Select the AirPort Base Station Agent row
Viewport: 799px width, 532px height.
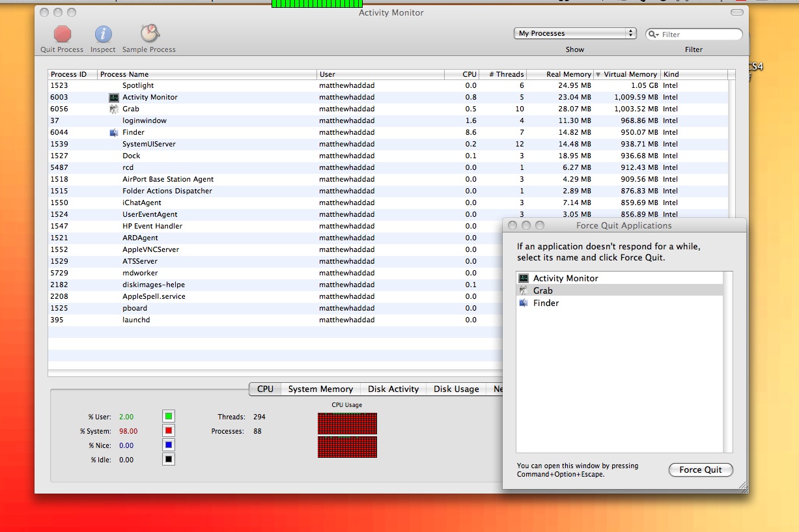pyautogui.click(x=388, y=179)
